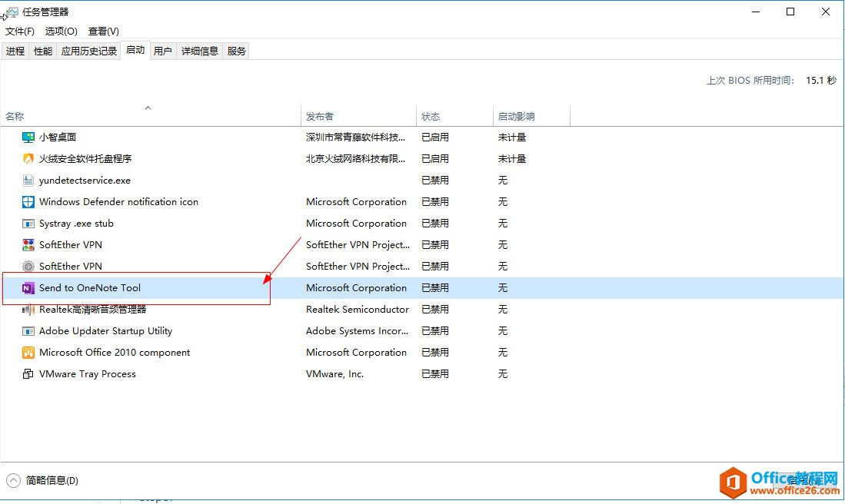This screenshot has width=845, height=504.
Task: Switch to the 服务 tab
Action: pyautogui.click(x=235, y=51)
